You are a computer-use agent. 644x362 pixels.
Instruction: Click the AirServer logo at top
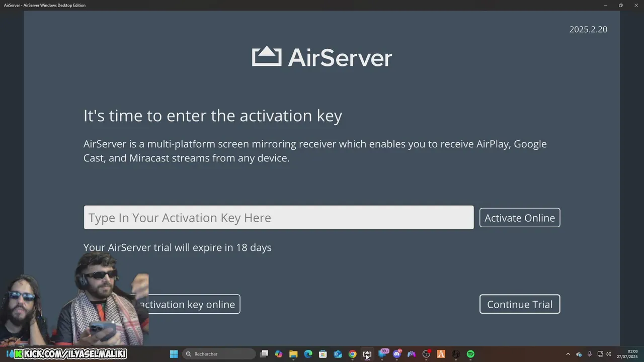322,57
